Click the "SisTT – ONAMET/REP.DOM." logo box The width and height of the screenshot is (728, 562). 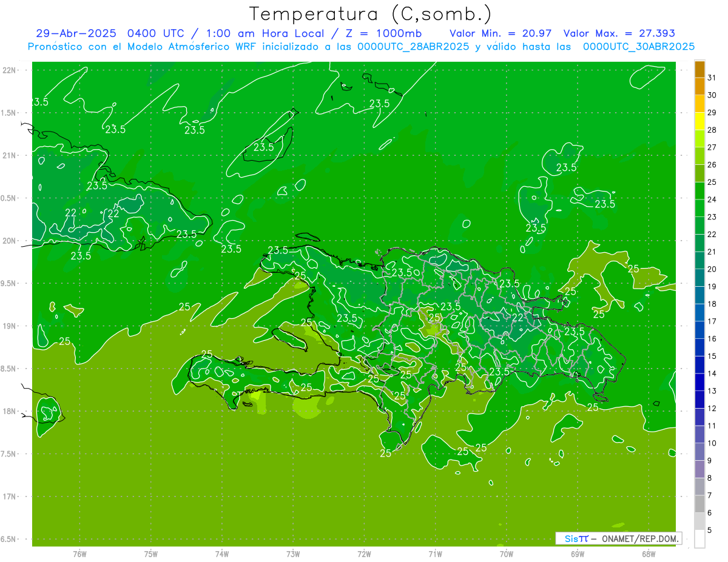(x=619, y=538)
